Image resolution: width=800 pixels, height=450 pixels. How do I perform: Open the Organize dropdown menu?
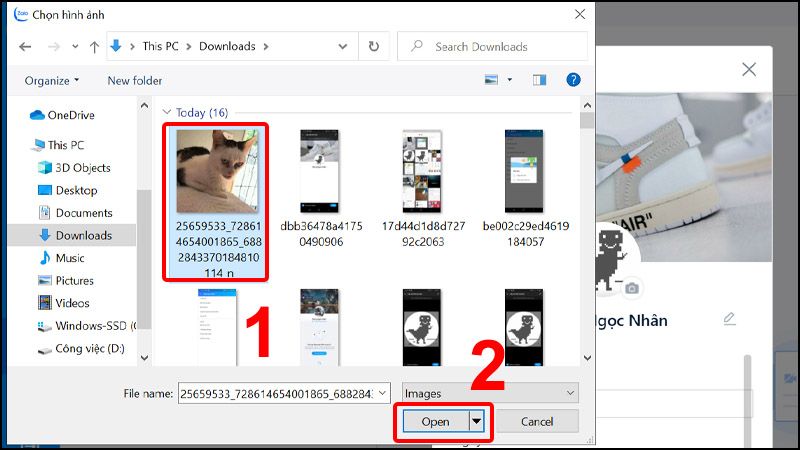coord(52,80)
